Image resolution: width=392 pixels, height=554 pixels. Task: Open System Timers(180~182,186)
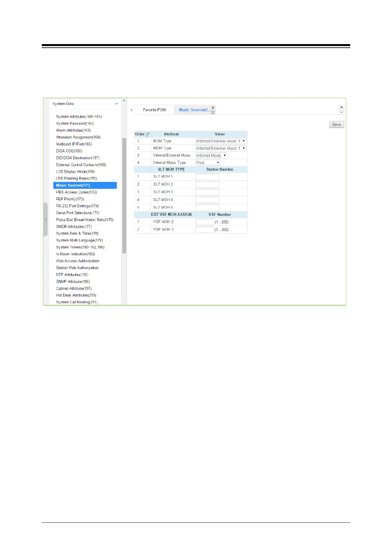80,247
